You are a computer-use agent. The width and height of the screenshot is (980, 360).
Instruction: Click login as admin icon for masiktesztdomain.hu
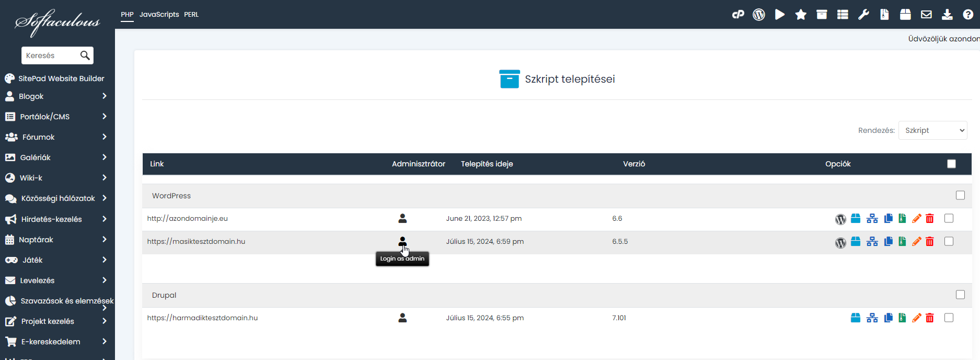[402, 242]
